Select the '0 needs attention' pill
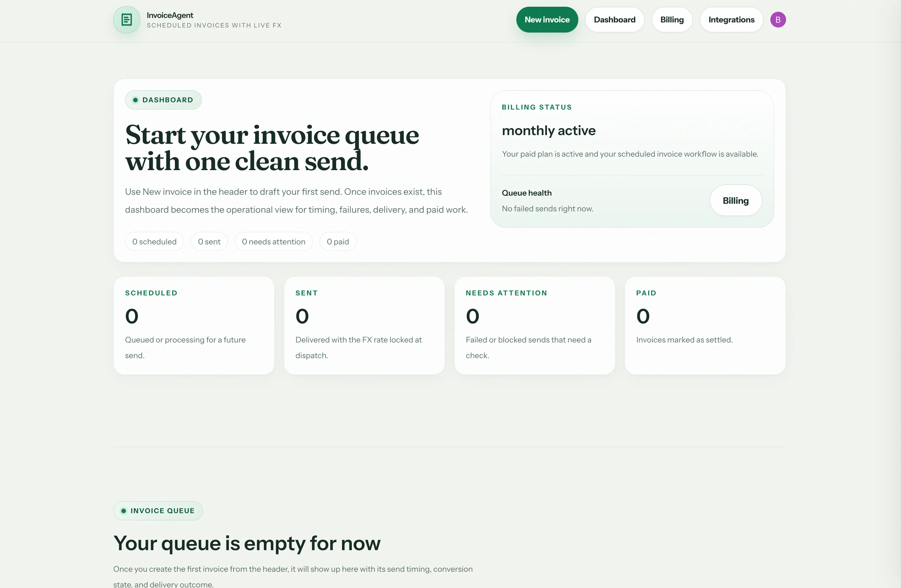Image resolution: width=901 pixels, height=588 pixels. (274, 241)
